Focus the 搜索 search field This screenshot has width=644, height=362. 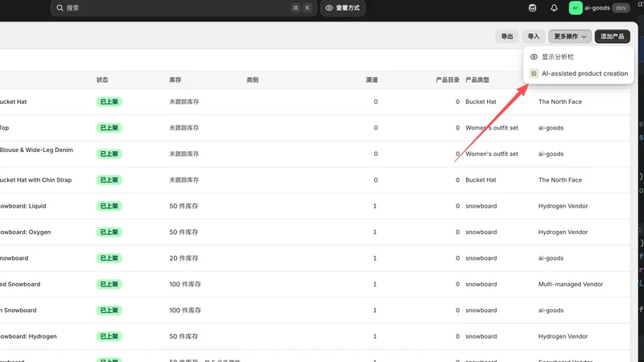184,8
